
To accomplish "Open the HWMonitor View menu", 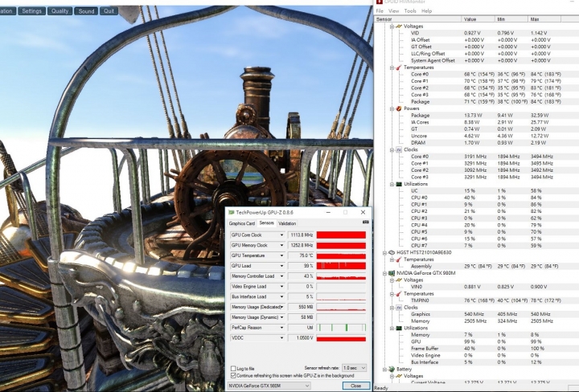I will pos(393,11).
